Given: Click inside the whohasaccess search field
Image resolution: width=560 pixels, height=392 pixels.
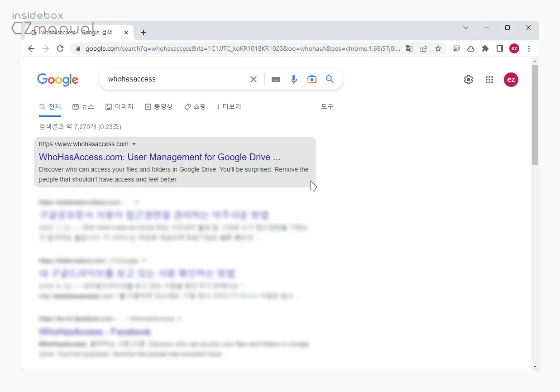Looking at the screenshot, I should click(x=177, y=79).
